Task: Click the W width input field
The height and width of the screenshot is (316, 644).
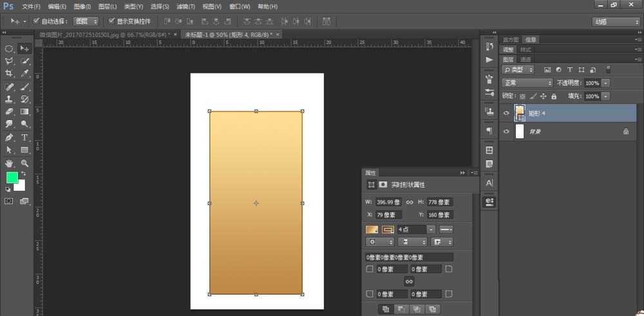Action: coord(388,202)
